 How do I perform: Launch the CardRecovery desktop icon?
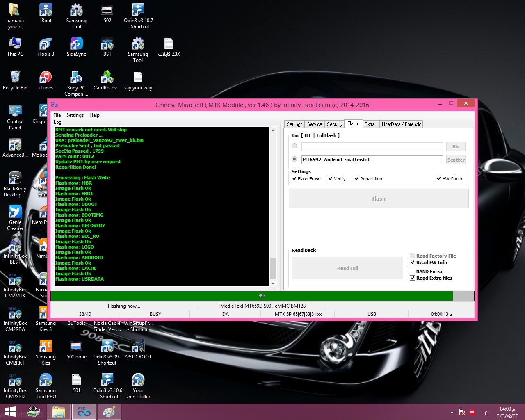coord(107,80)
